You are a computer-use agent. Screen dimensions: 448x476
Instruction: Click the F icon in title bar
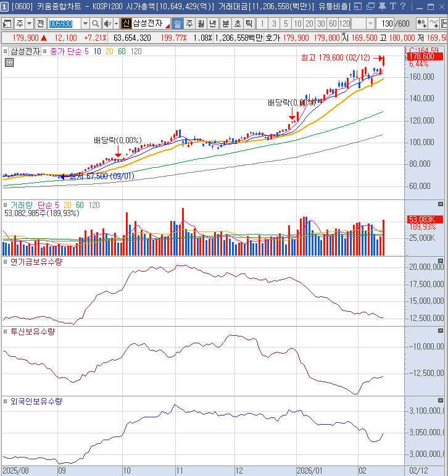(x=357, y=7)
